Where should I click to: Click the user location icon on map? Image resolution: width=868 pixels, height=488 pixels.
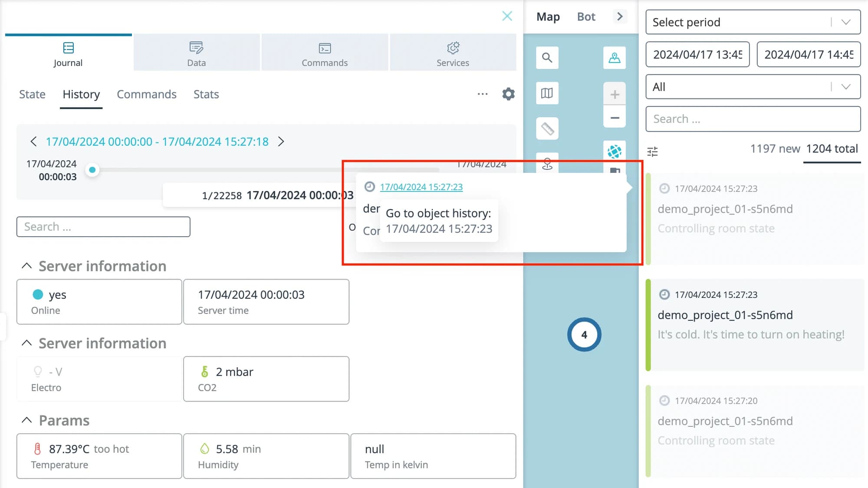click(x=614, y=58)
